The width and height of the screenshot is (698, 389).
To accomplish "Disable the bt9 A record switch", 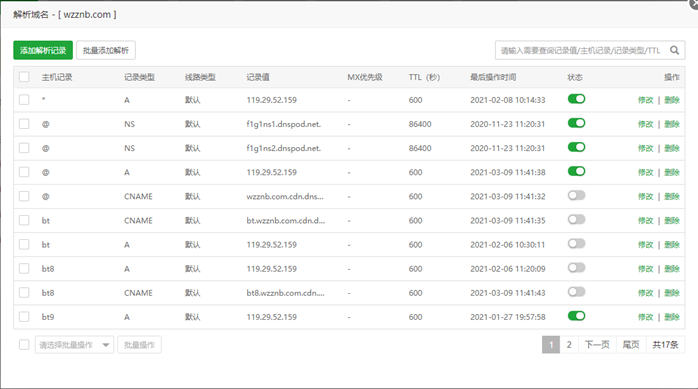I will (x=576, y=316).
